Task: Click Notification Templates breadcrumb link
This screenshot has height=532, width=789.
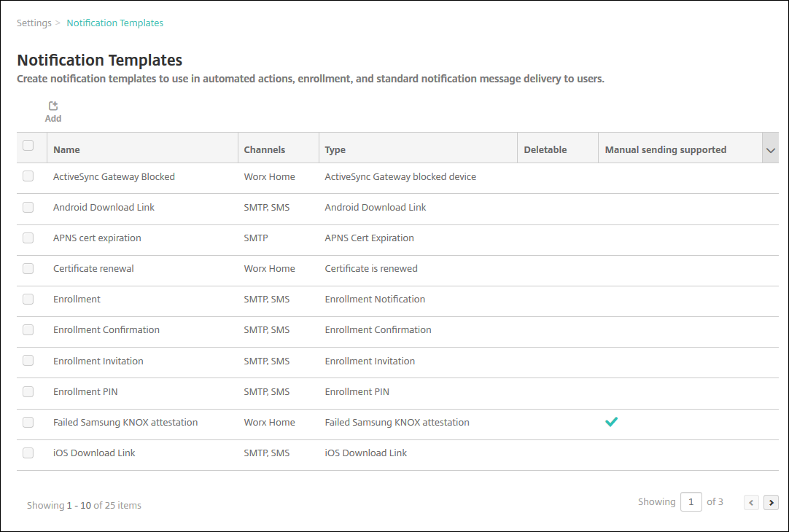Action: [x=114, y=23]
